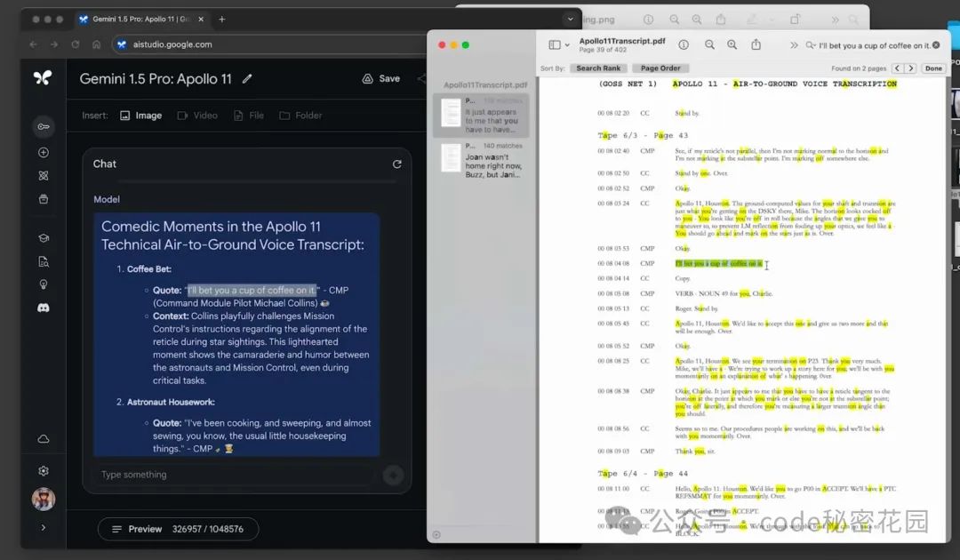Go to previous search match
The height and width of the screenshot is (560, 960).
coord(898,68)
